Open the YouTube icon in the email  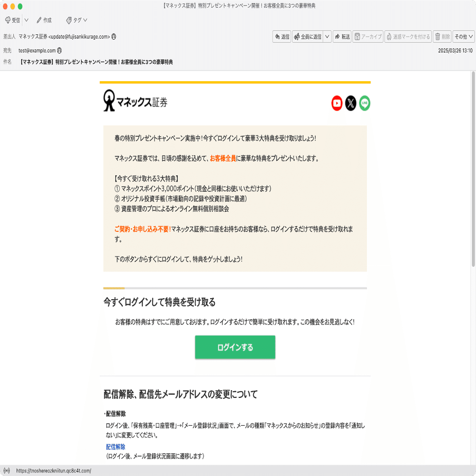point(337,103)
